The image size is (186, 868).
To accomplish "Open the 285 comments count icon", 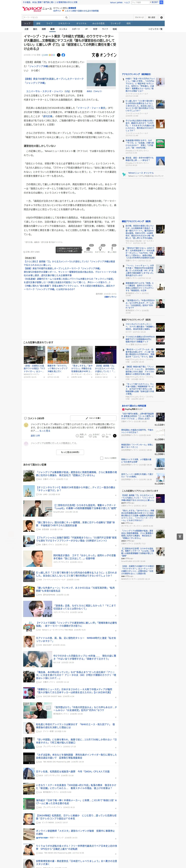I will (x=45, y=55).
